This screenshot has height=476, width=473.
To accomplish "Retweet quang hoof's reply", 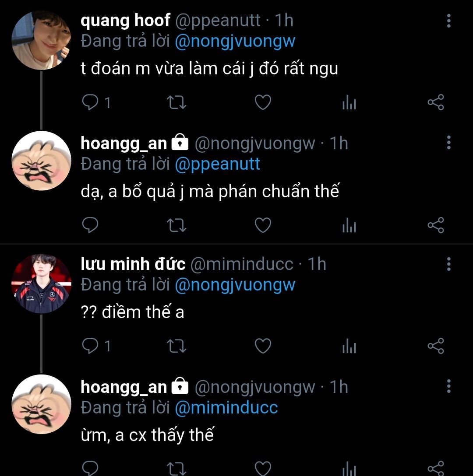I will (177, 103).
